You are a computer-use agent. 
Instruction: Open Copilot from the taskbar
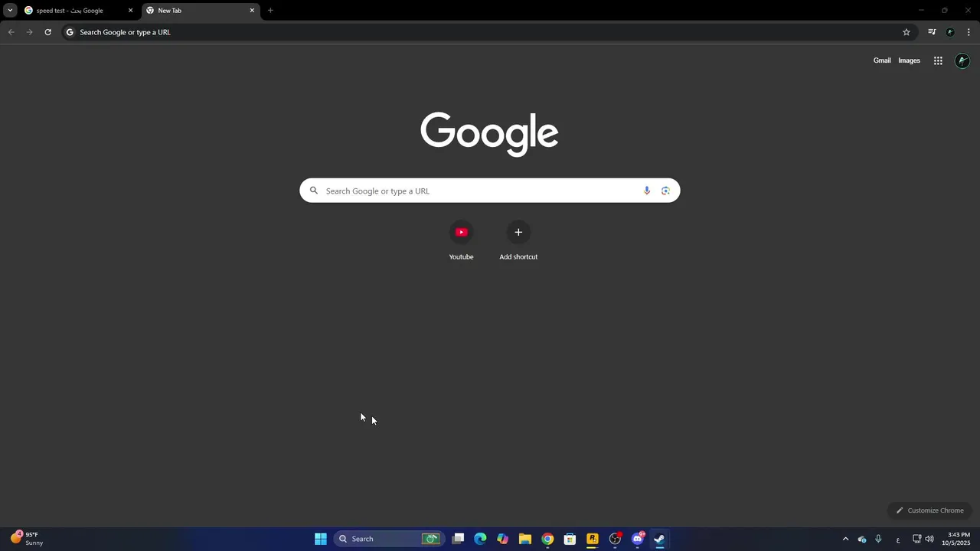tap(502, 539)
